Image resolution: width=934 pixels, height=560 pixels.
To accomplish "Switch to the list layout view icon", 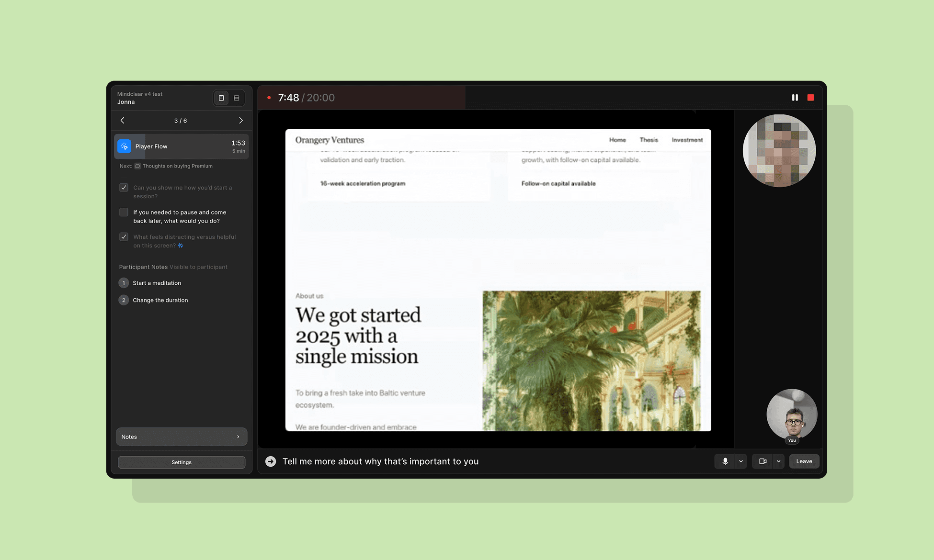I will (x=237, y=98).
